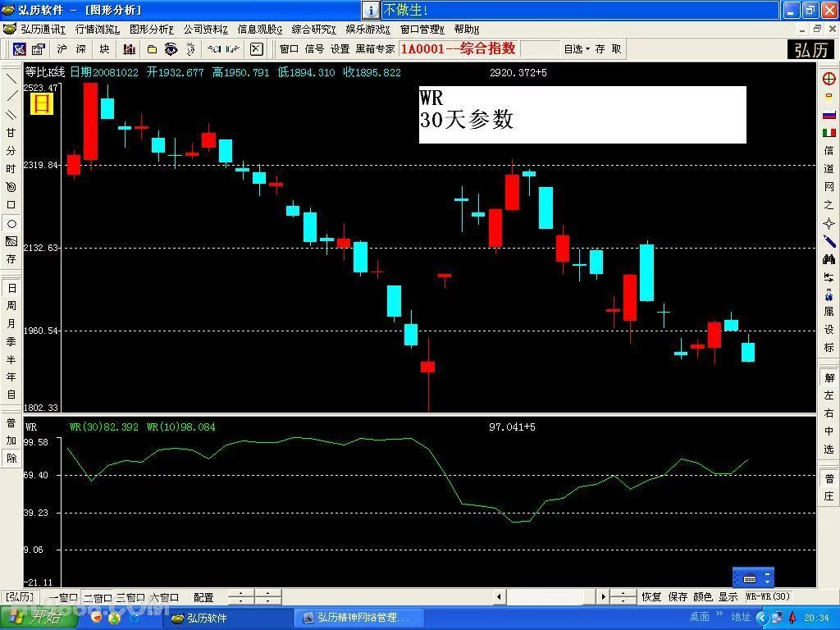
Task: Select the upward diagonal line drawing tool
Action: 11,97
